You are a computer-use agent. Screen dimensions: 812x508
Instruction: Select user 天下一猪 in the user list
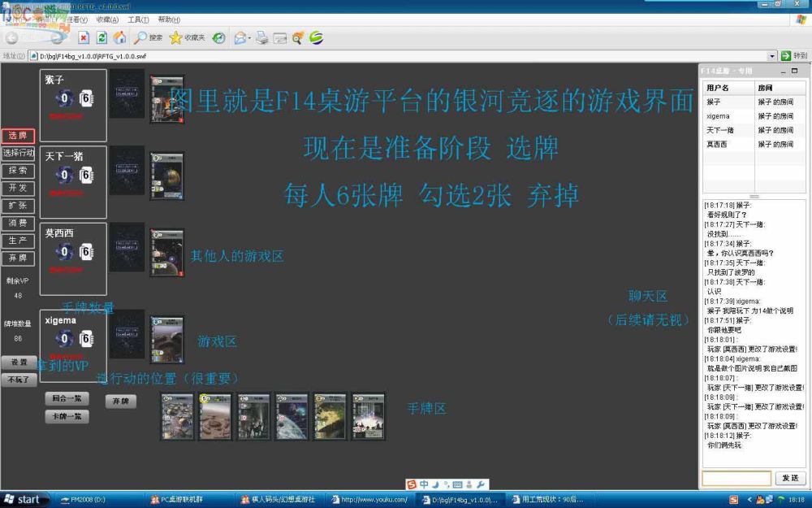[754, 130]
